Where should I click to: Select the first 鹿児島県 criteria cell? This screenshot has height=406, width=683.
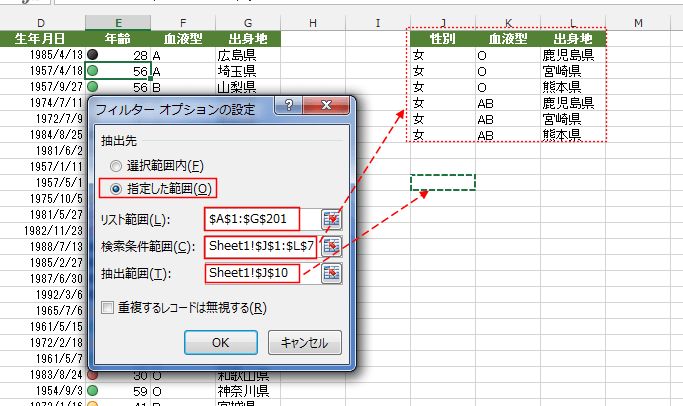(x=573, y=55)
